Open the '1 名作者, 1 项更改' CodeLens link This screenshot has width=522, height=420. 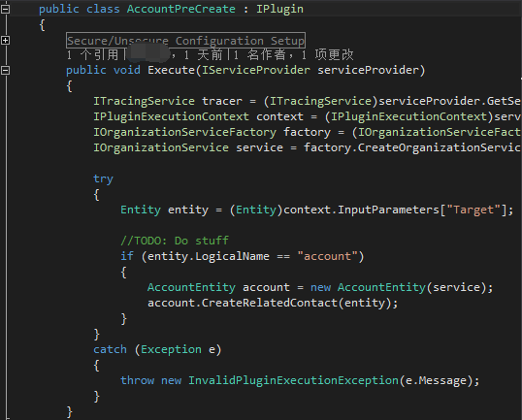[294, 55]
